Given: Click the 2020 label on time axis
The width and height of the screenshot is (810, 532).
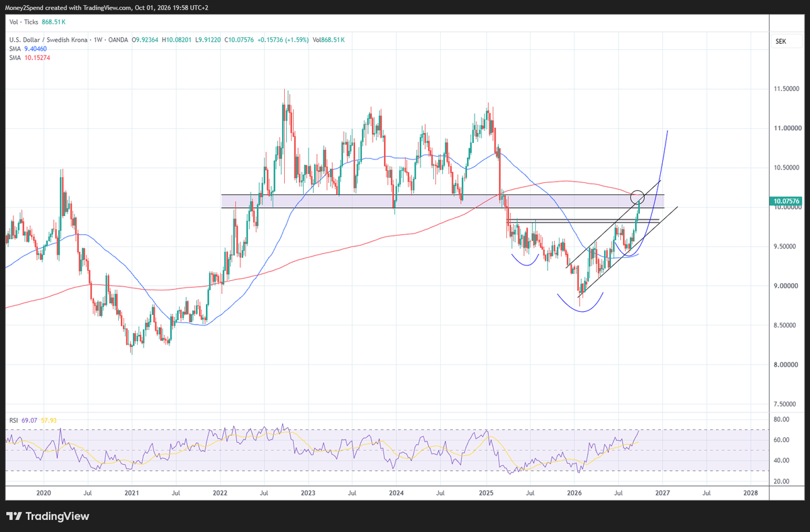Looking at the screenshot, I should pos(44,494).
